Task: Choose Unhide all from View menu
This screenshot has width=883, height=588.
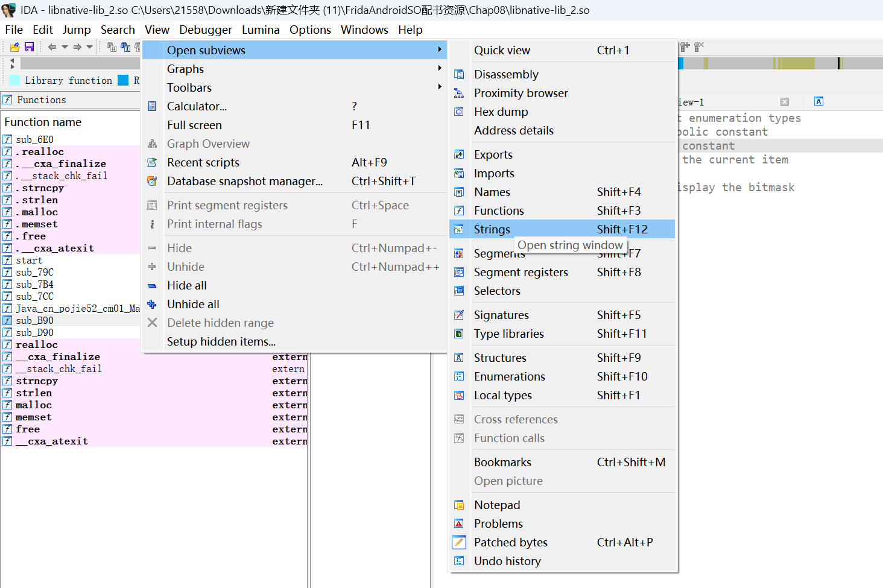Action: (295, 304)
